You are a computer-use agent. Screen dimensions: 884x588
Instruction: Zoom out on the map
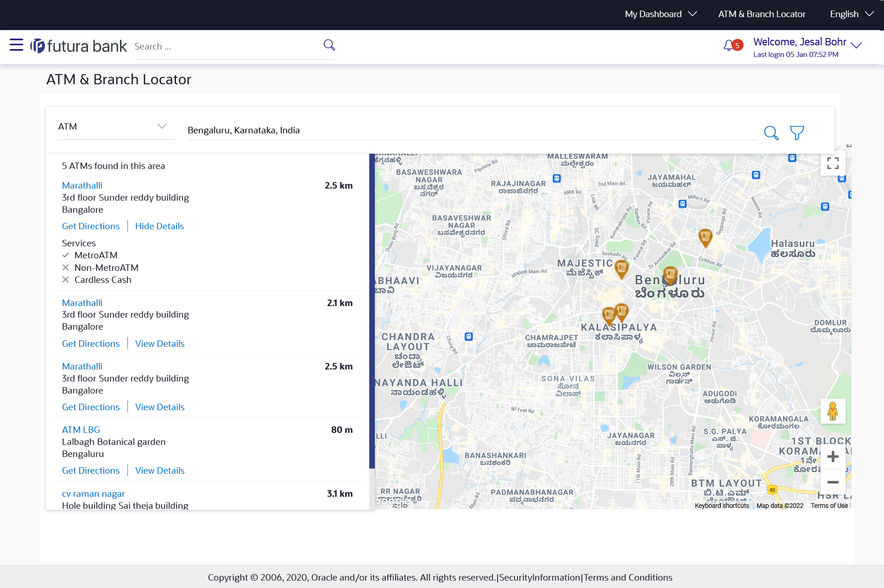point(833,482)
